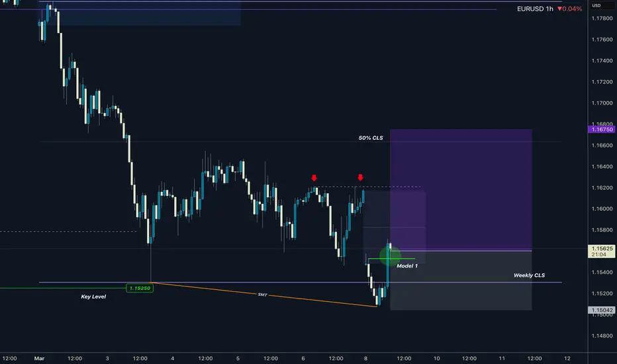Click the red down arrow before March 8

click(360, 177)
